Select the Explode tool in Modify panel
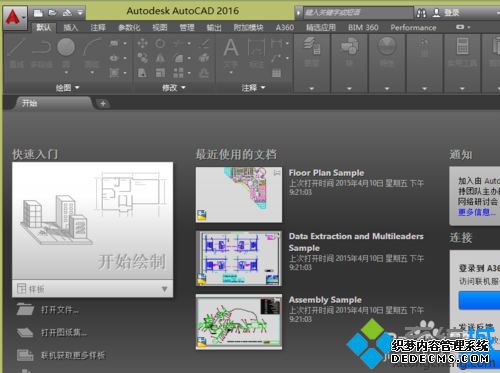Screen dimensions: 500x373 pos(204,58)
